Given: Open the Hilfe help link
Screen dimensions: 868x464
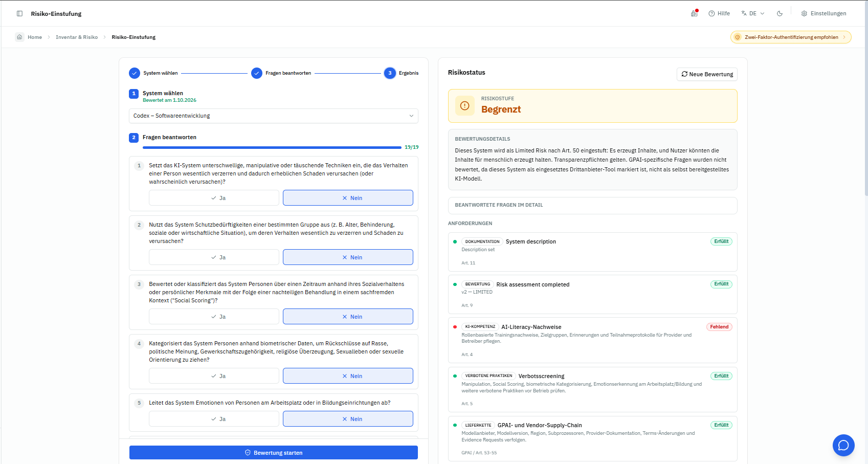Looking at the screenshot, I should 719,13.
